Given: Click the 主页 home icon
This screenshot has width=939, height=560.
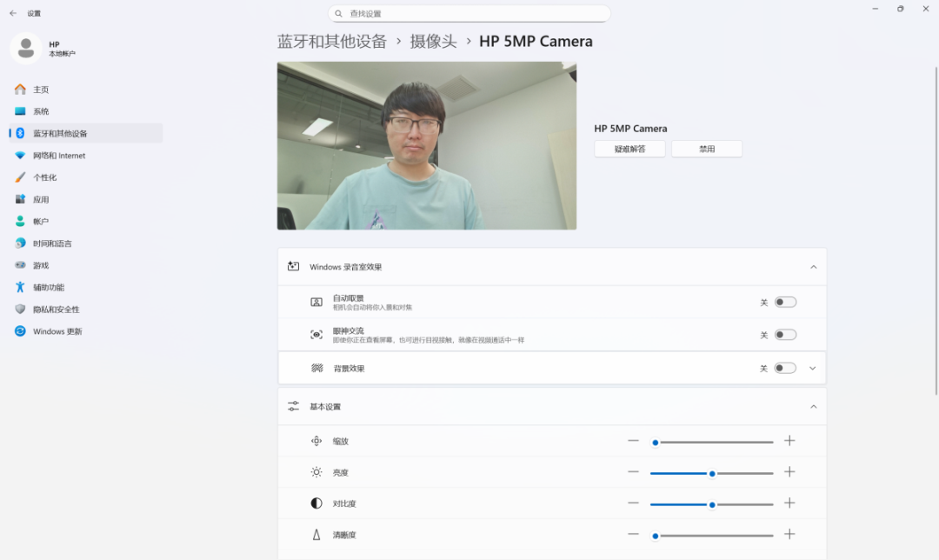Looking at the screenshot, I should point(20,90).
